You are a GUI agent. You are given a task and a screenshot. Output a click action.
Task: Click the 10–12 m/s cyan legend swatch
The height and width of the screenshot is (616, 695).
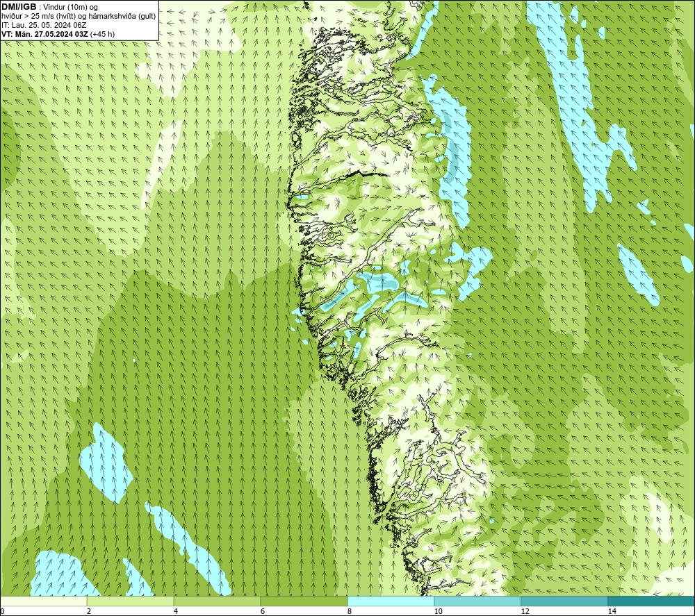478,601
